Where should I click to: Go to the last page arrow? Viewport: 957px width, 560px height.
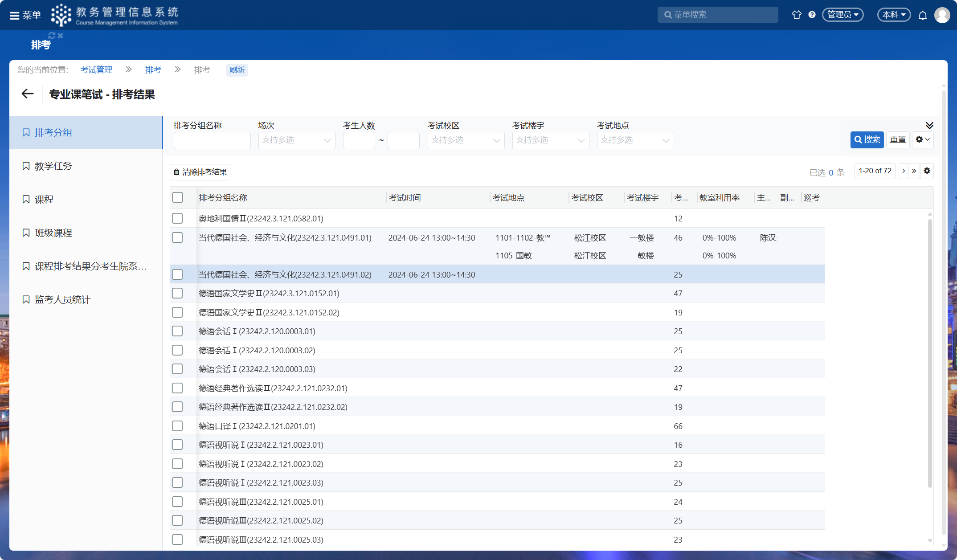coord(914,171)
